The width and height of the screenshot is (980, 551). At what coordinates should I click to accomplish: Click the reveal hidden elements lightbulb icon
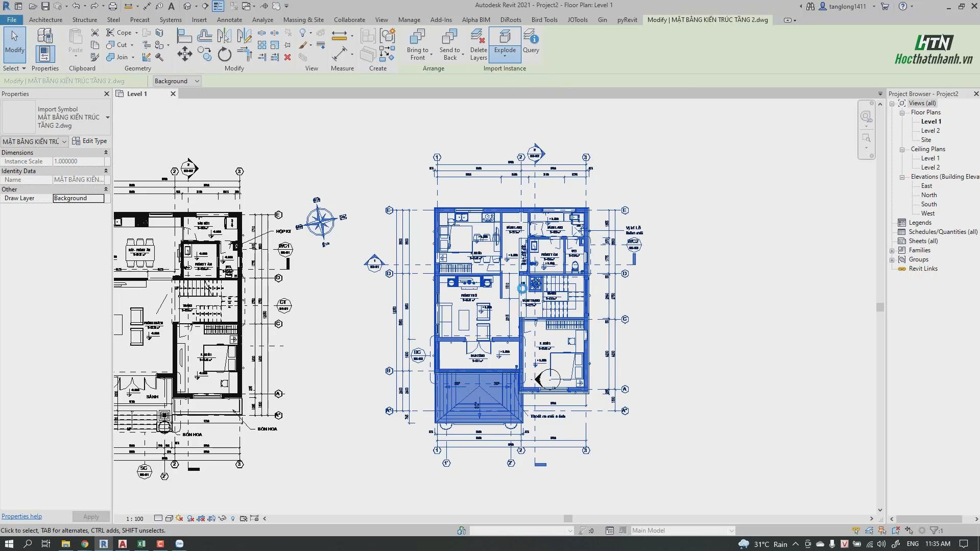[232, 518]
